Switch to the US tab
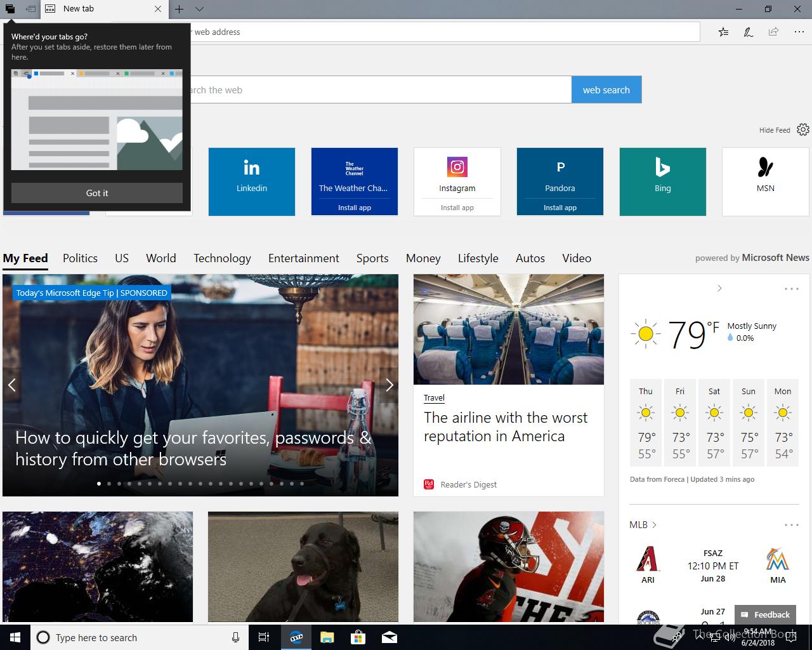 [122, 258]
